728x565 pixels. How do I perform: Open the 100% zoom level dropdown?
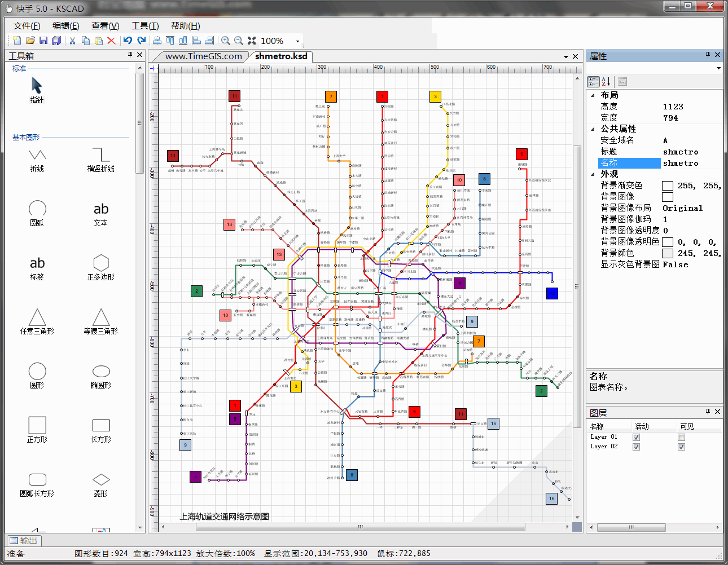point(297,41)
